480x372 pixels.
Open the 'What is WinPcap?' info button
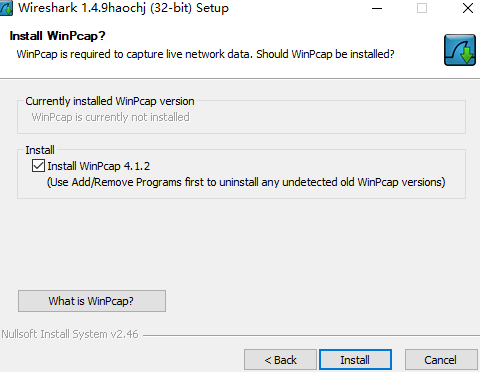coord(92,301)
